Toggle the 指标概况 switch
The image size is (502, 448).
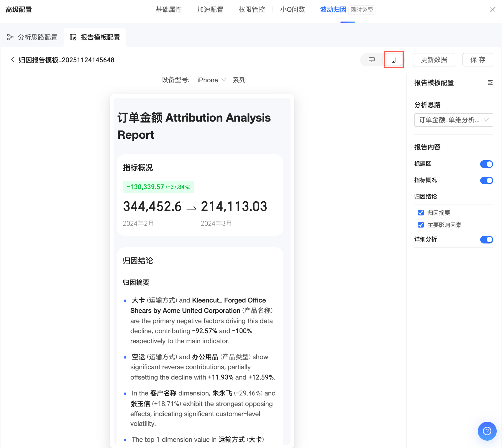click(486, 180)
